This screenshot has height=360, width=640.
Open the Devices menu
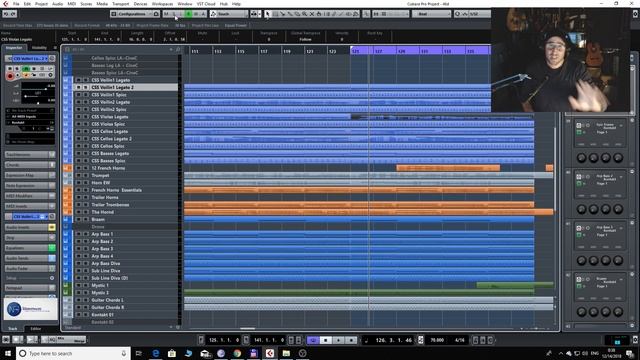pos(140,4)
